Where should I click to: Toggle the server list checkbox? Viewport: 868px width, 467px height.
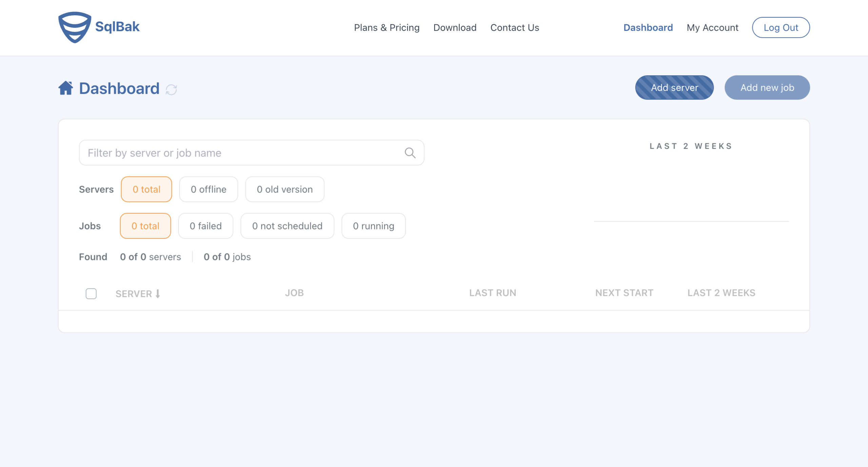91,293
